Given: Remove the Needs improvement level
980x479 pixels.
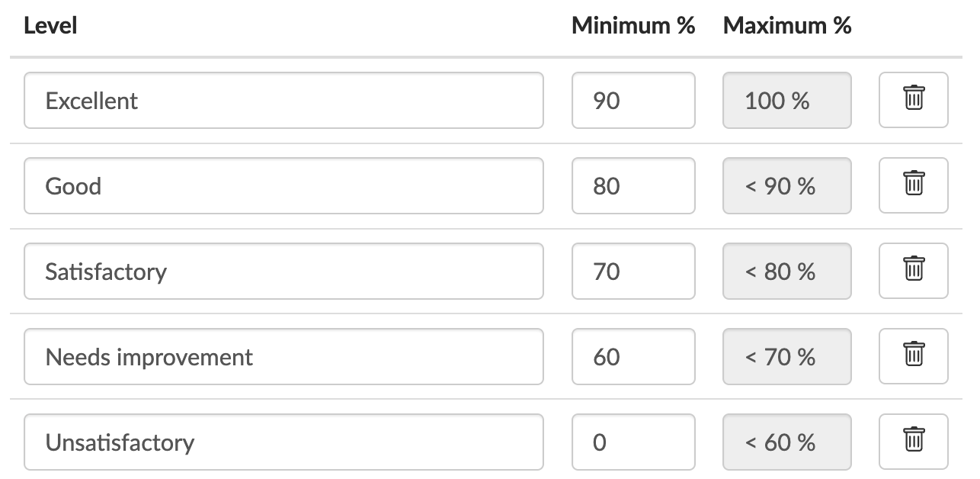Looking at the screenshot, I should click(913, 356).
